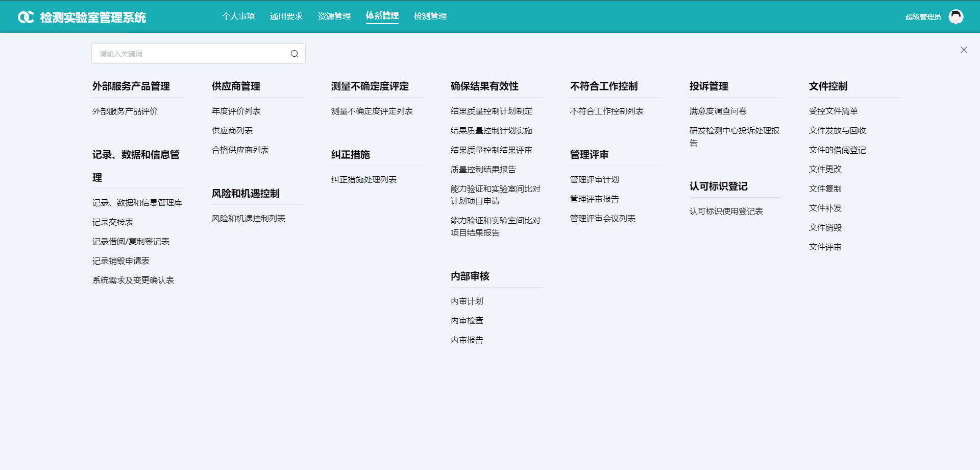
Task: Click the search magnifier icon
Action: click(295, 54)
